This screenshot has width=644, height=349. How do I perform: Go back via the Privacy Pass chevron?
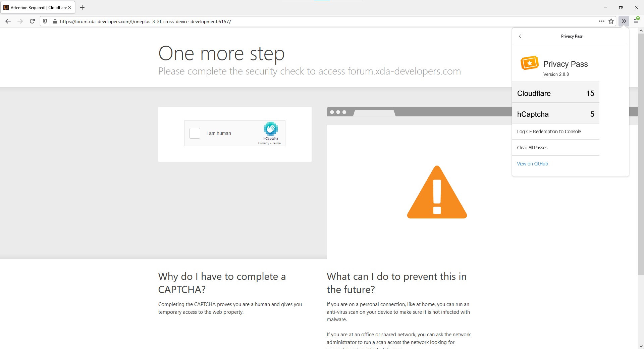pos(520,36)
